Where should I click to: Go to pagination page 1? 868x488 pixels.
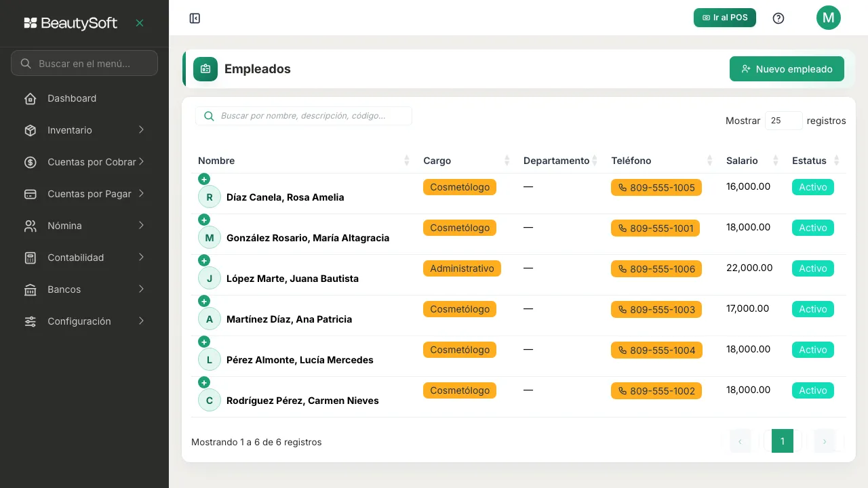pyautogui.click(x=783, y=441)
